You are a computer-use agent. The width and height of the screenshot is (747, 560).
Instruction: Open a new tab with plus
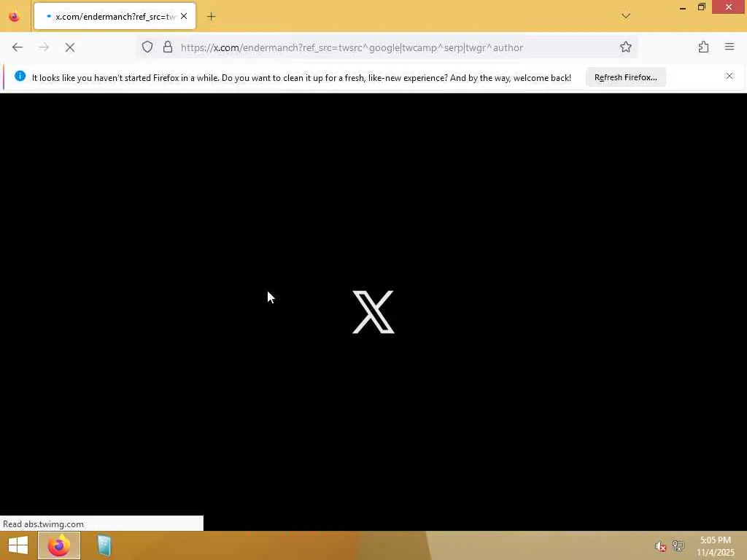click(x=211, y=17)
